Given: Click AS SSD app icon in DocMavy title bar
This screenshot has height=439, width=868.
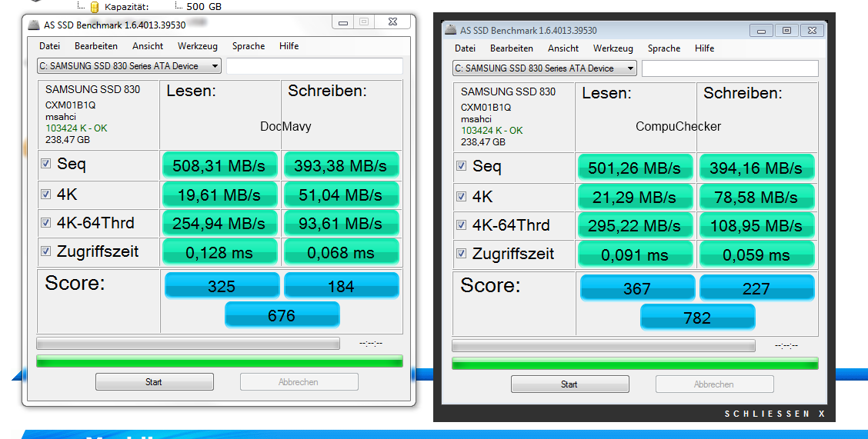Looking at the screenshot, I should tap(35, 25).
